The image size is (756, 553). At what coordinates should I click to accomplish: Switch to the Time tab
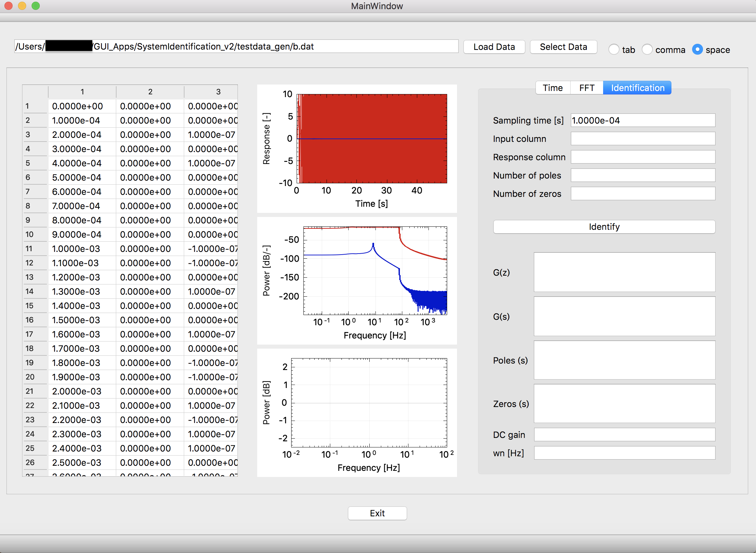click(552, 88)
